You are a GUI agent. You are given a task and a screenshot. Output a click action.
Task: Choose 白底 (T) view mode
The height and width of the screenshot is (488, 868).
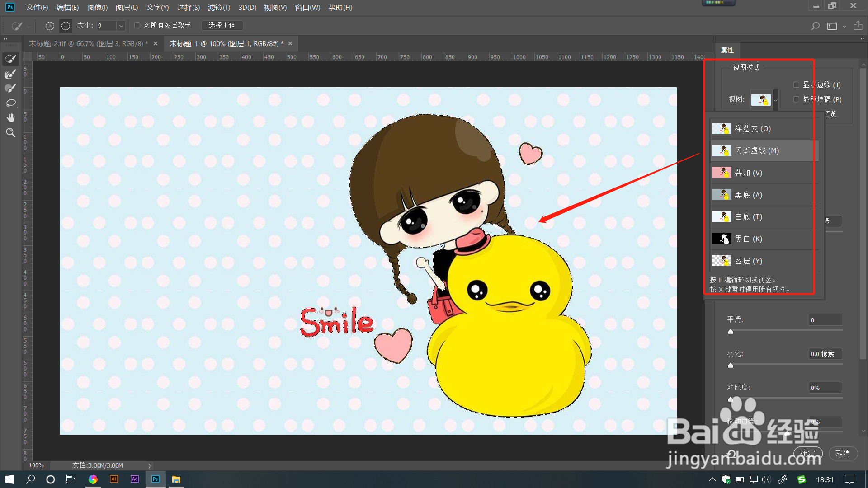(x=764, y=217)
